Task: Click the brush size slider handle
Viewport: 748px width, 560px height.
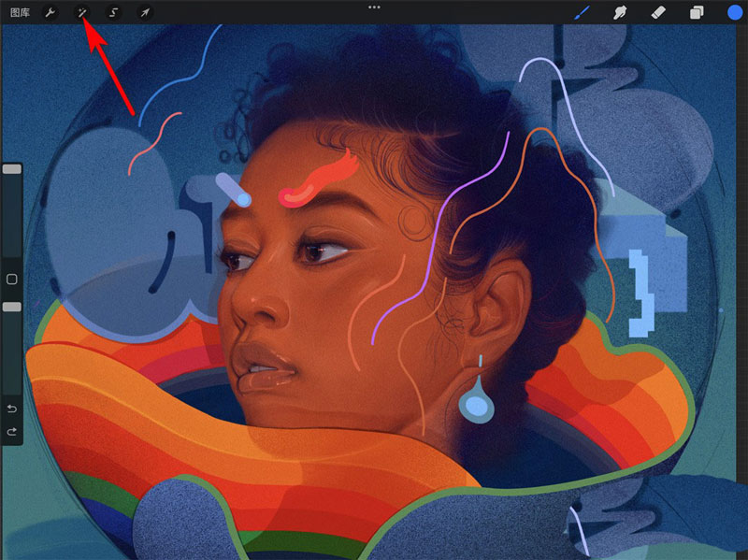Action: point(12,169)
